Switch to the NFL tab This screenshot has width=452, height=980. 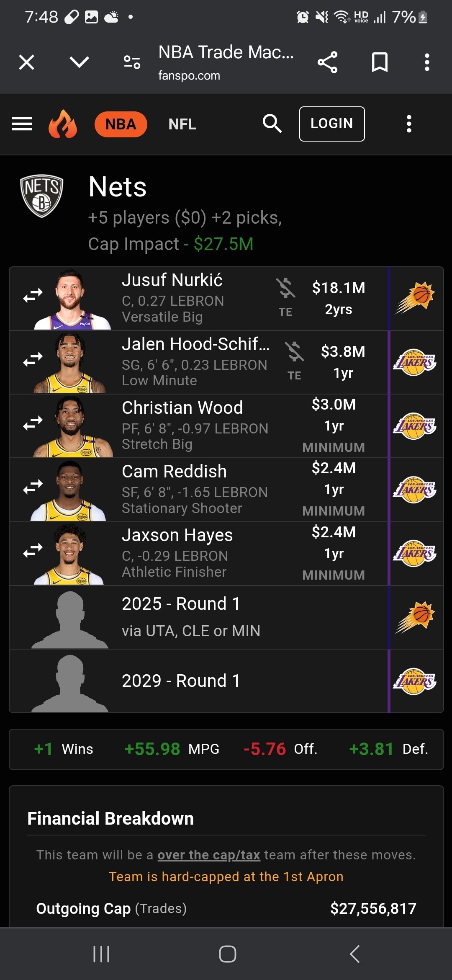click(182, 124)
